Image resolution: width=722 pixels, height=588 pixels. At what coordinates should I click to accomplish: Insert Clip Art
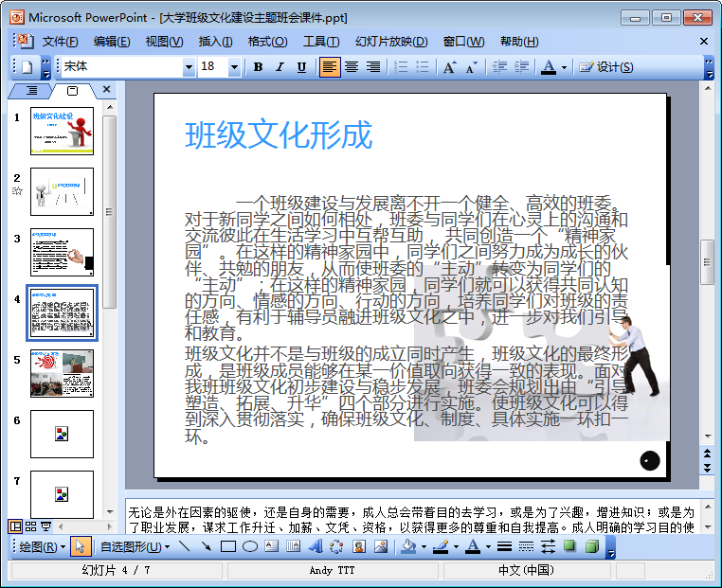click(359, 546)
